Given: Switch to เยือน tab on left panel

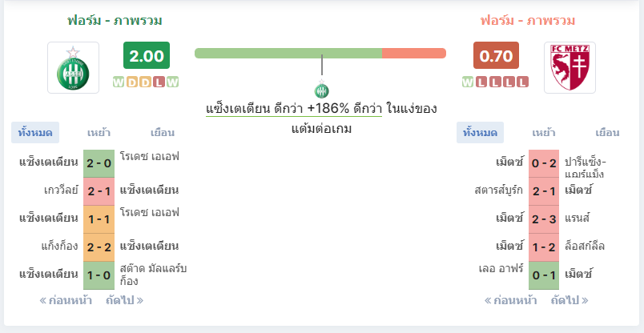Looking at the screenshot, I should [163, 133].
